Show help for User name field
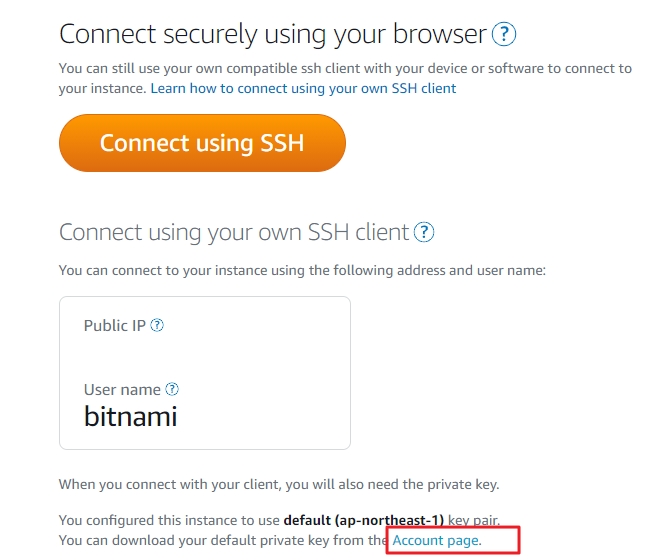 [x=172, y=389]
